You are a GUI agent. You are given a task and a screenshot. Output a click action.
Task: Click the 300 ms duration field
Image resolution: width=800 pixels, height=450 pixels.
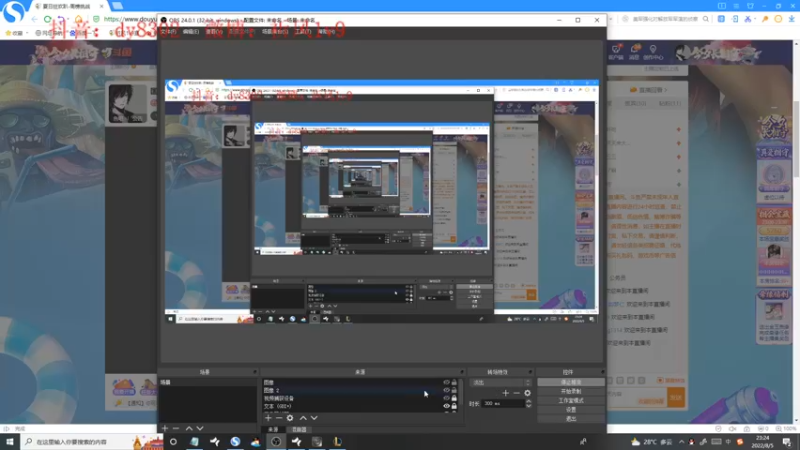pos(504,404)
